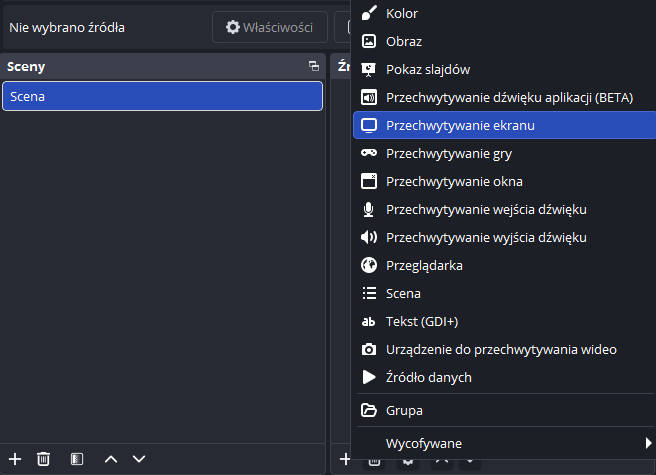Expand the Wycofywane submenu arrow

click(x=647, y=443)
